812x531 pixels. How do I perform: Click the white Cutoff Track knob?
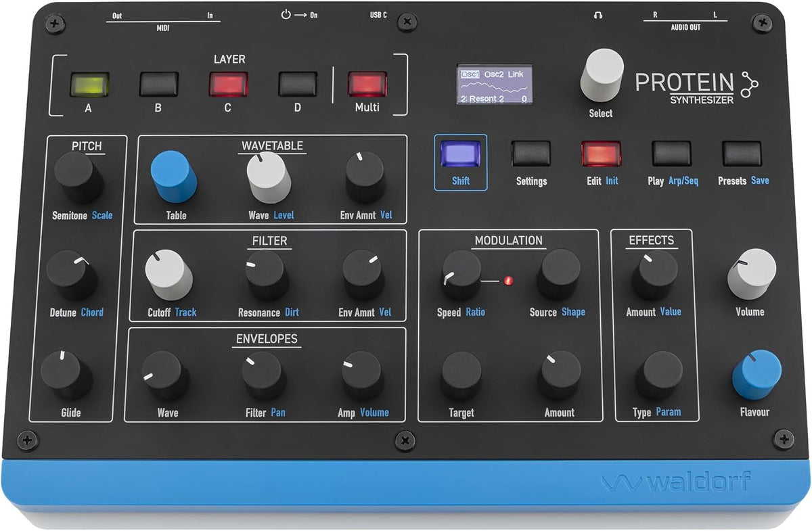[x=168, y=275]
